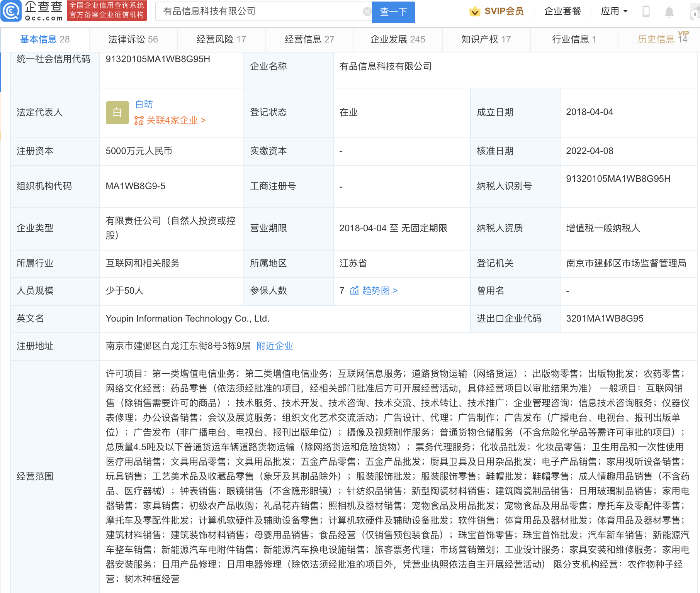Open the legal representative 白昉 link
The image size is (700, 593).
[144, 104]
